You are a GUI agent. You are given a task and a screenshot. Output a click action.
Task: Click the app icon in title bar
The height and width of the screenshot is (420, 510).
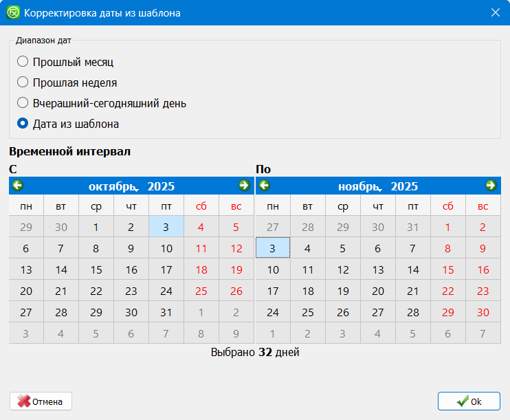click(x=12, y=12)
